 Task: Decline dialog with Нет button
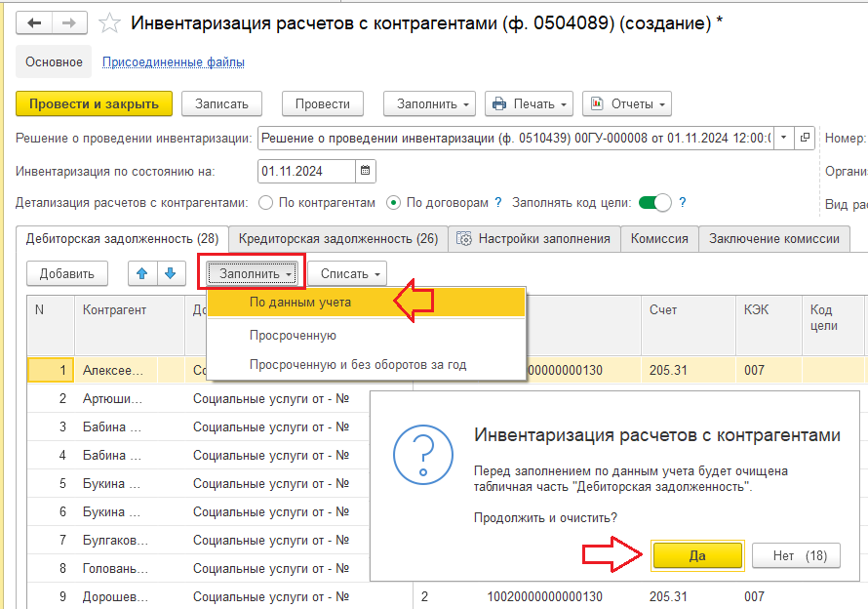point(796,555)
